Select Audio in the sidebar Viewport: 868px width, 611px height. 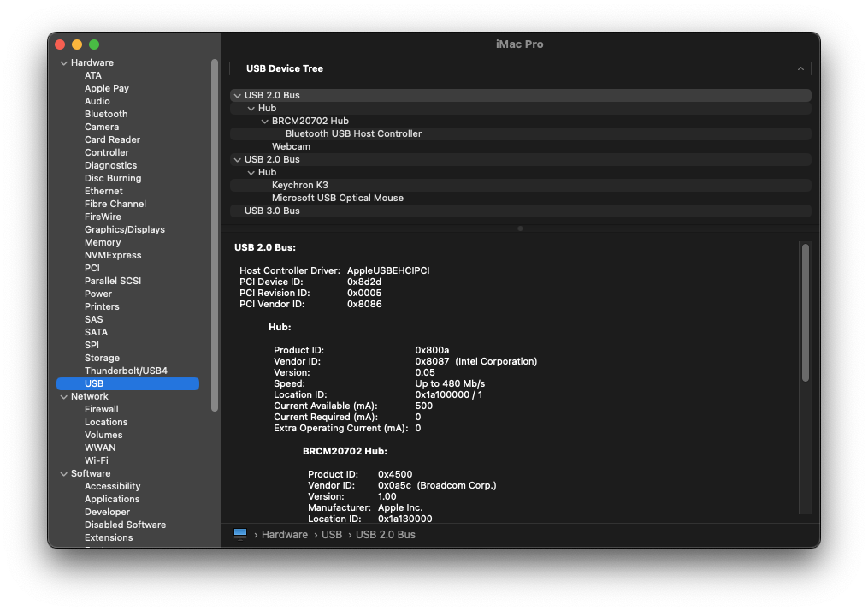97,101
